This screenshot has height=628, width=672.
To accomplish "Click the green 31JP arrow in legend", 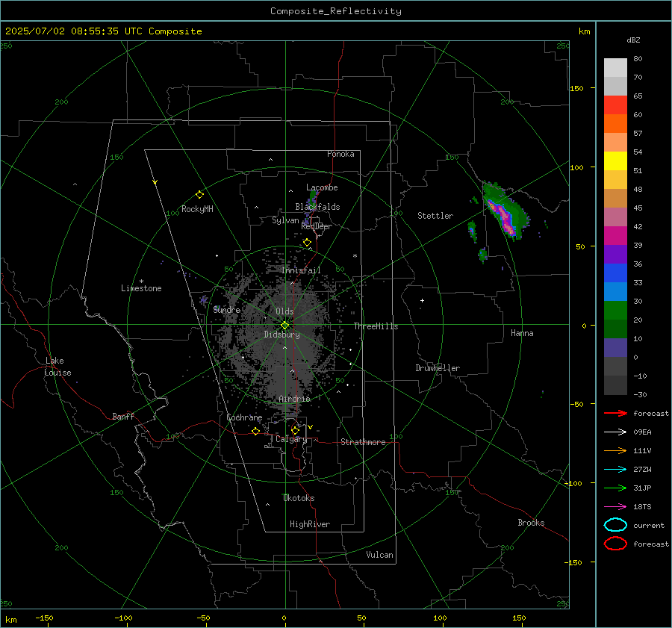I will 615,488.
